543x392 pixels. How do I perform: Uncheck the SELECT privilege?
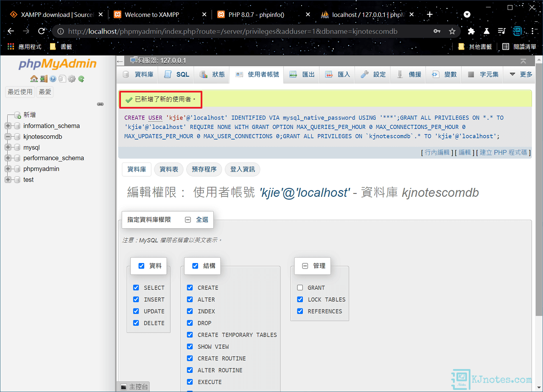tap(136, 288)
